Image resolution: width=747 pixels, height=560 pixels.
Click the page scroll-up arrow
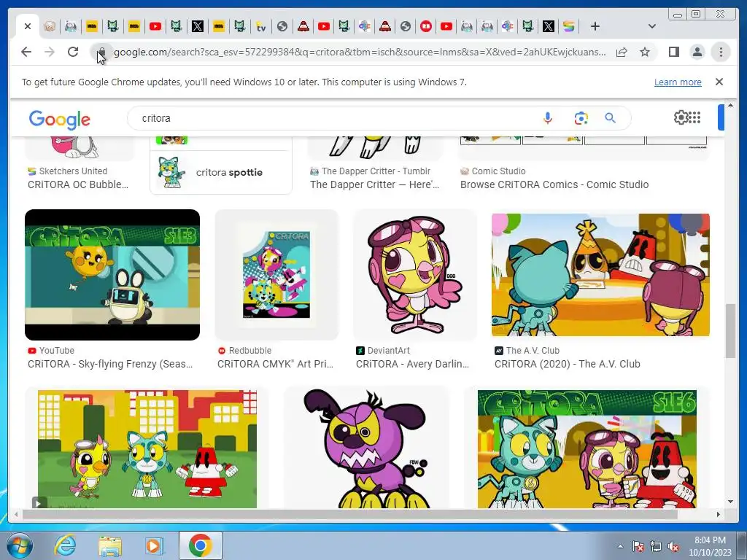(730, 105)
